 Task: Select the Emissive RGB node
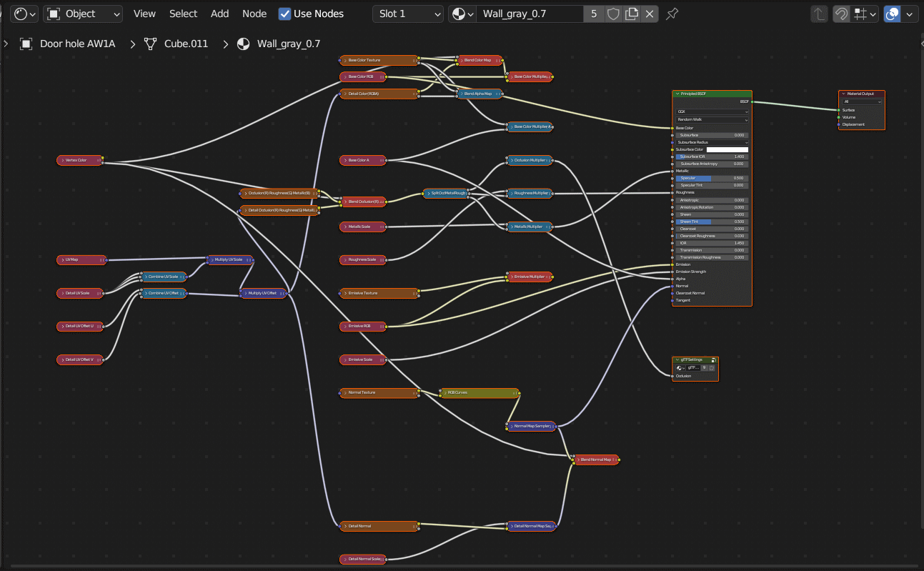(363, 326)
